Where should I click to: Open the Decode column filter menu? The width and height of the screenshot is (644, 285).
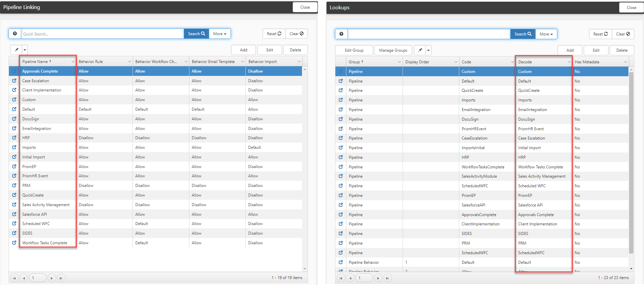click(569, 62)
